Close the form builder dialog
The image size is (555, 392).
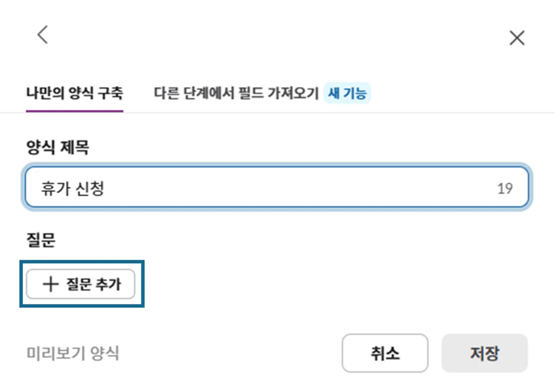517,38
